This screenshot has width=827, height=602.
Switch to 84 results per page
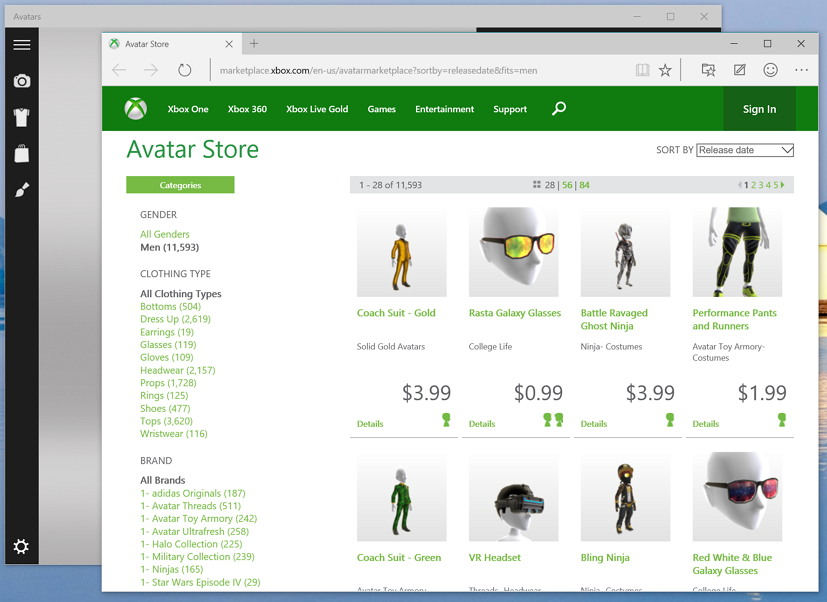pos(584,184)
